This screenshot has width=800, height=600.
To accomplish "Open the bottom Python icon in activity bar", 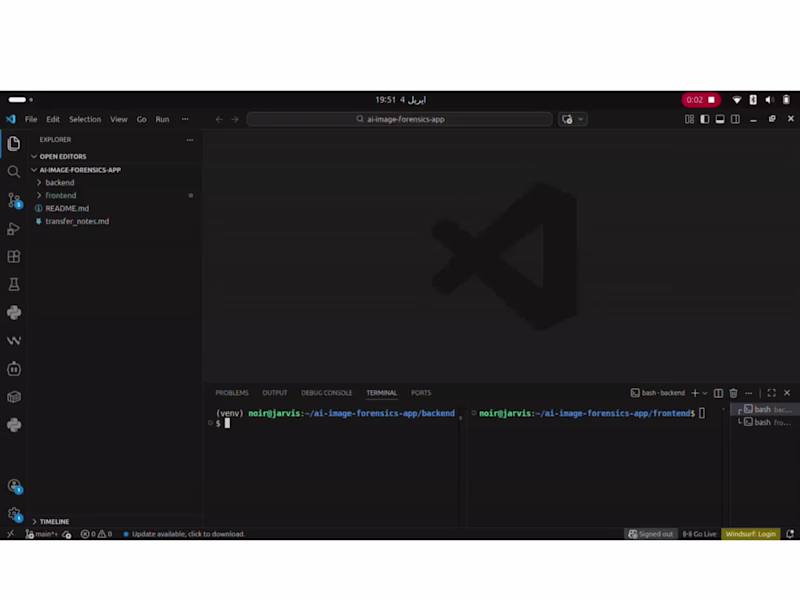I will point(14,424).
